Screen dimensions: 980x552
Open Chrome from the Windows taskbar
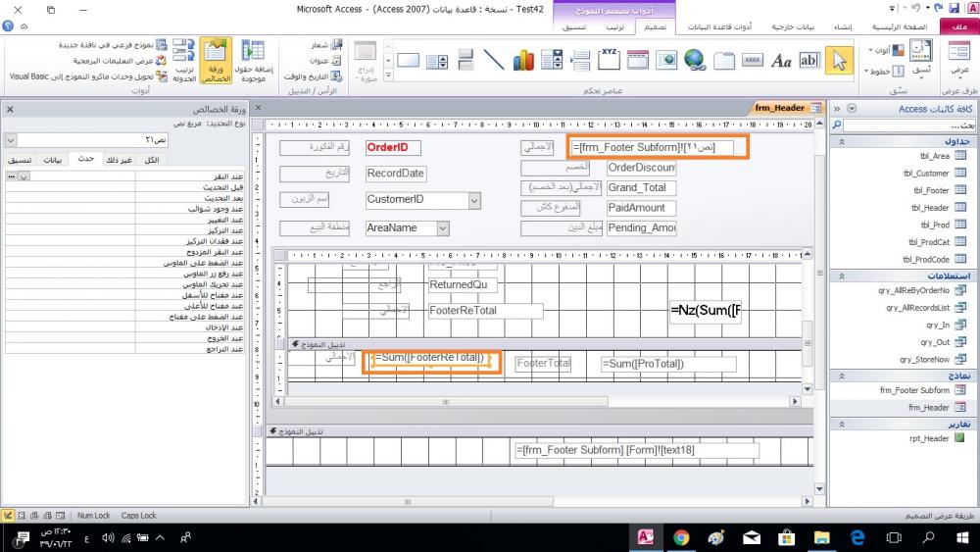[681, 537]
